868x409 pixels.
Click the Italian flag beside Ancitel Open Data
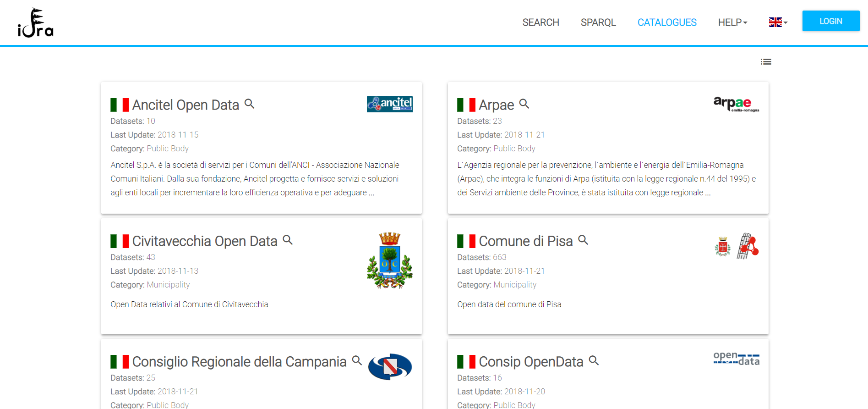coord(120,105)
